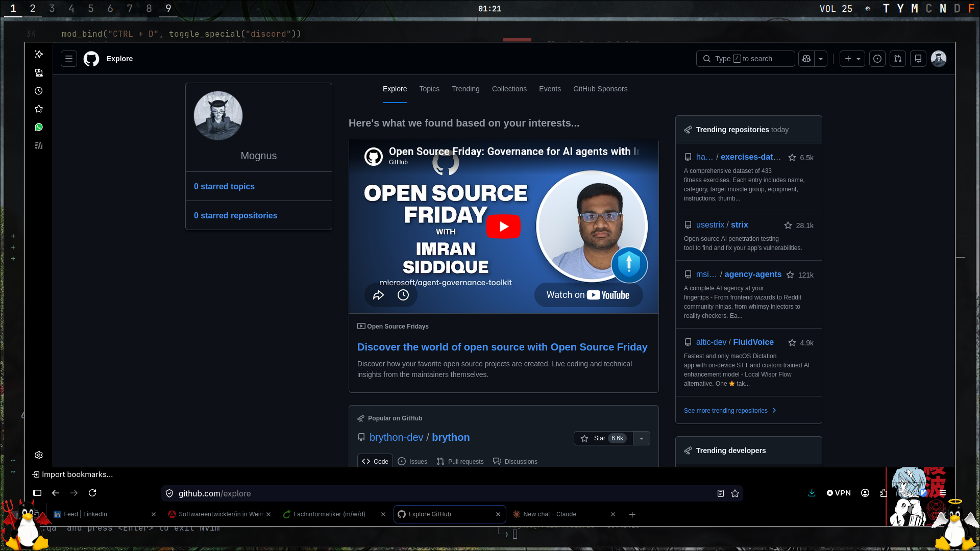
Task: Click See more trending repositories
Action: [730, 411]
